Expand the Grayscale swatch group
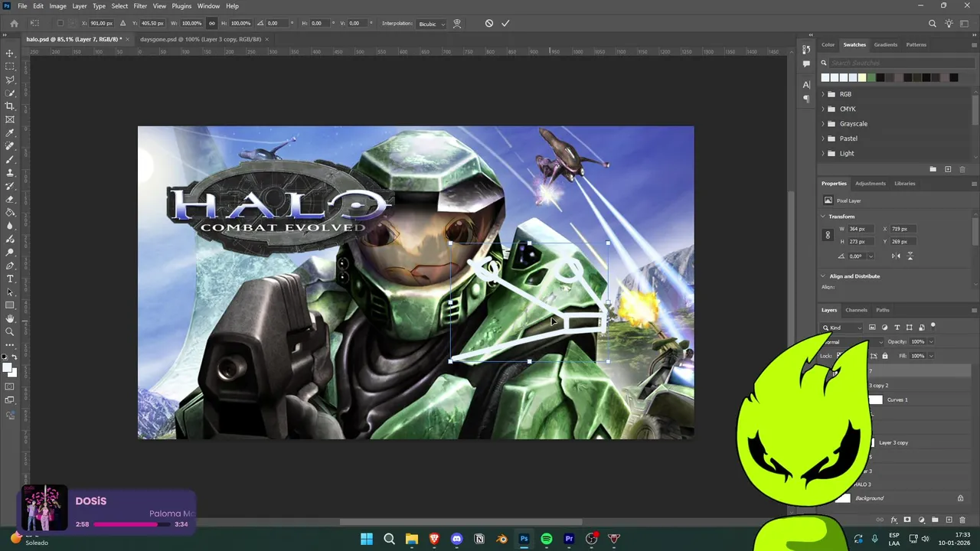This screenshot has height=551, width=980. pyautogui.click(x=823, y=124)
